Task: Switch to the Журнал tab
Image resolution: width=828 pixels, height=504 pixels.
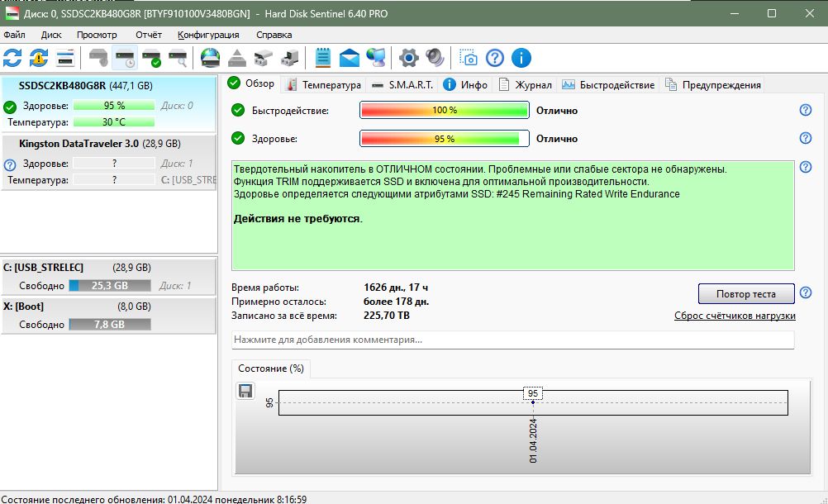Action: point(526,85)
